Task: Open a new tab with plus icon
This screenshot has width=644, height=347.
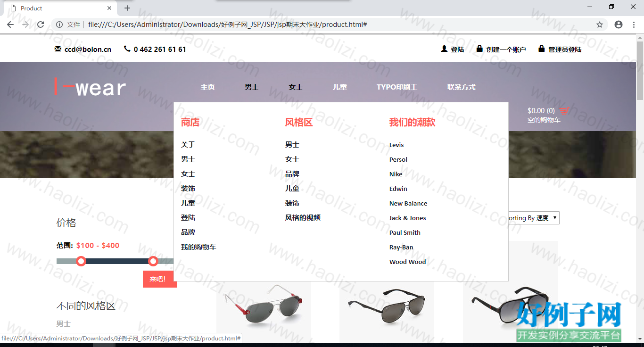Action: 127,8
